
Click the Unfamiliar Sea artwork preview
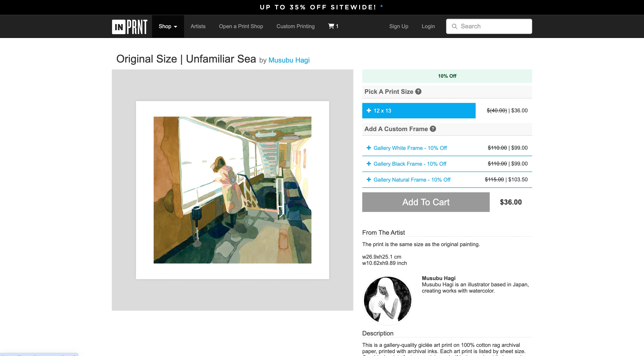pyautogui.click(x=232, y=190)
